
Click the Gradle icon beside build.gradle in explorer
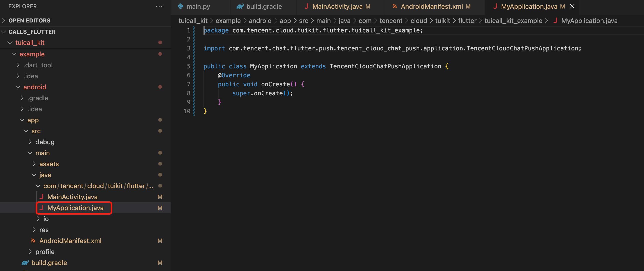coord(25,263)
